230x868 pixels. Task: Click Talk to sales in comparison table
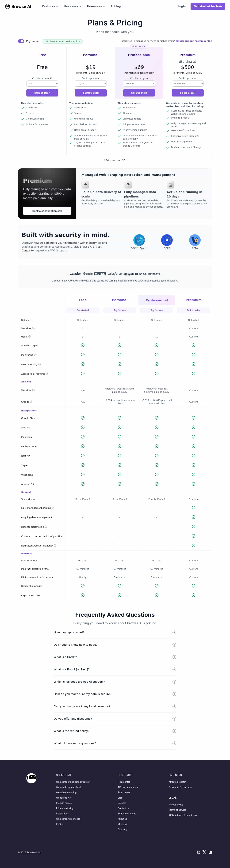193,310
